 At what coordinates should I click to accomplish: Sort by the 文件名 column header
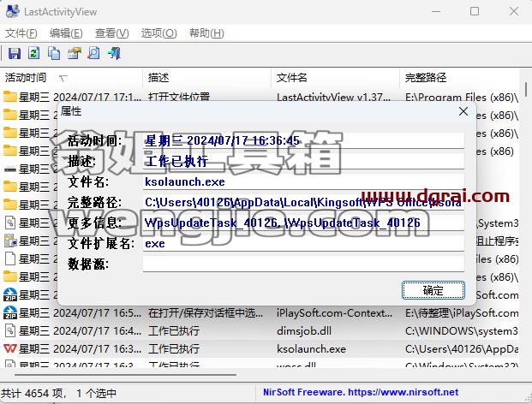pos(336,78)
